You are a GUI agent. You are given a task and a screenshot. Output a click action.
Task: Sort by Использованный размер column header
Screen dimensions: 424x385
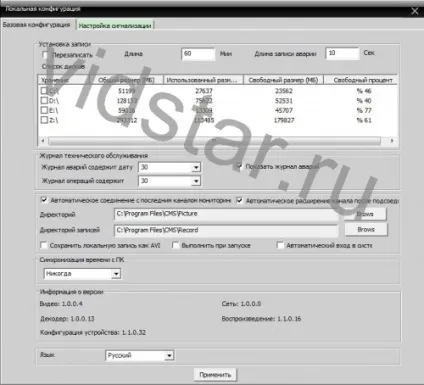pyautogui.click(x=203, y=80)
